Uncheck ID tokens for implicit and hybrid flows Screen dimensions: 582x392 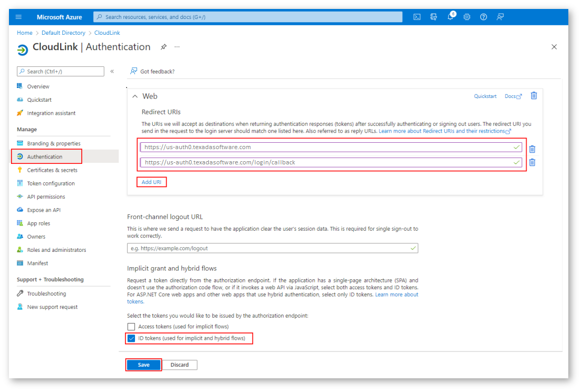(131, 339)
